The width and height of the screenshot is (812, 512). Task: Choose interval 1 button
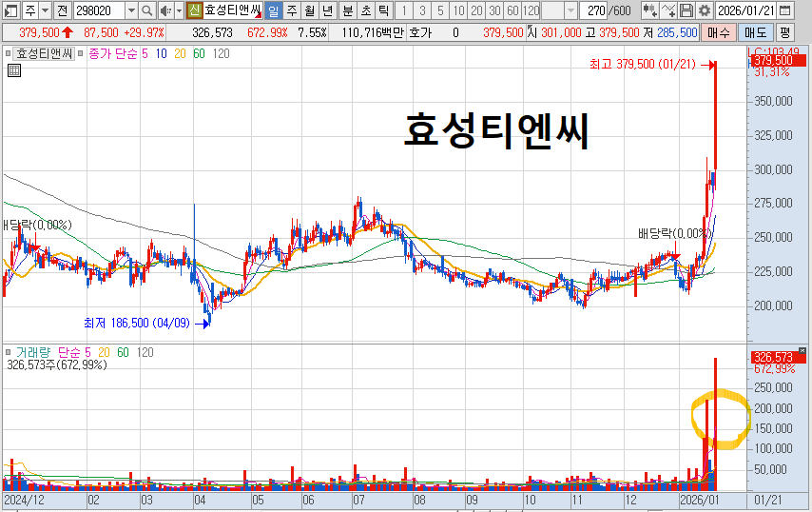[404, 10]
